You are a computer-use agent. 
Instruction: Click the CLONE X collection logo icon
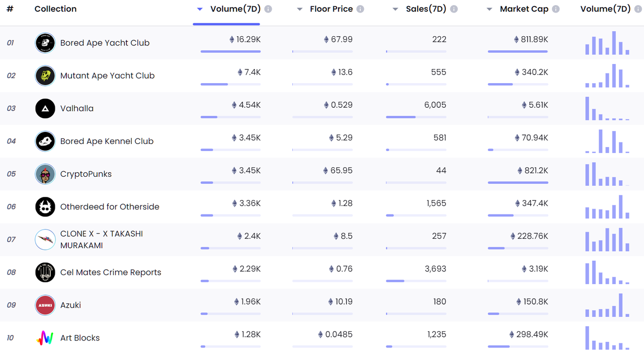[45, 240]
